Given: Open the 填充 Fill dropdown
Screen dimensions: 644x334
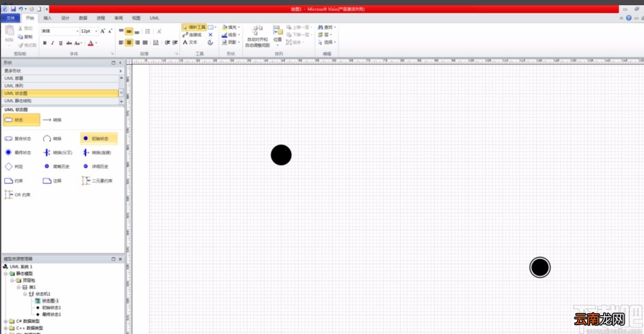Looking at the screenshot, I should [230, 27].
